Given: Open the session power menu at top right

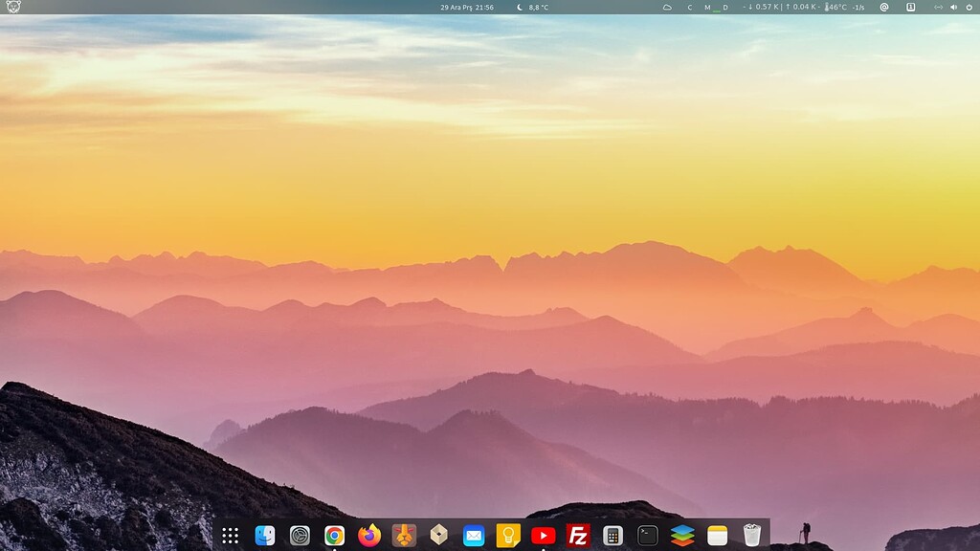Looking at the screenshot, I should pyautogui.click(x=969, y=8).
